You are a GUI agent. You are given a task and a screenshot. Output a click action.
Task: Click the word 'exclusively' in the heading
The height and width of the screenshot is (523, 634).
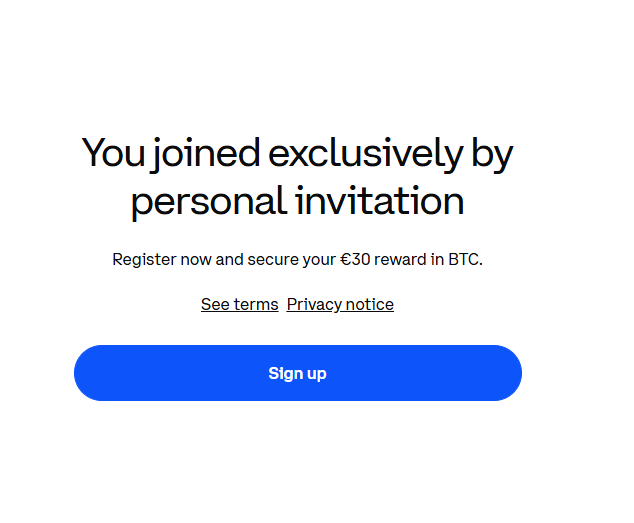tap(366, 154)
